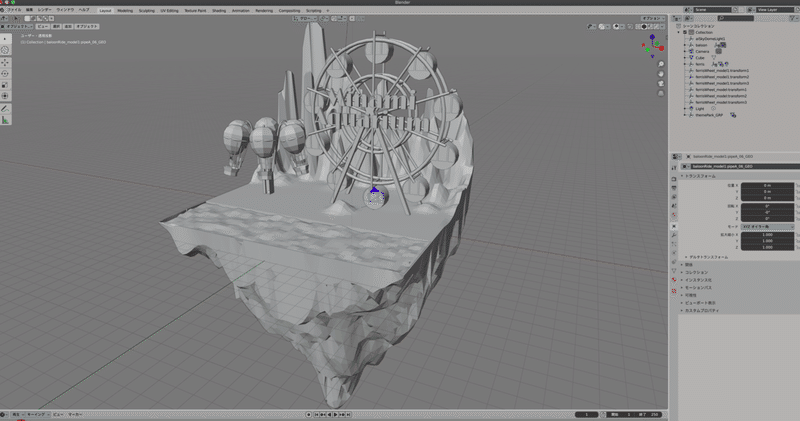This screenshot has width=800, height=421.
Task: Select the Move tool
Action: (5, 63)
